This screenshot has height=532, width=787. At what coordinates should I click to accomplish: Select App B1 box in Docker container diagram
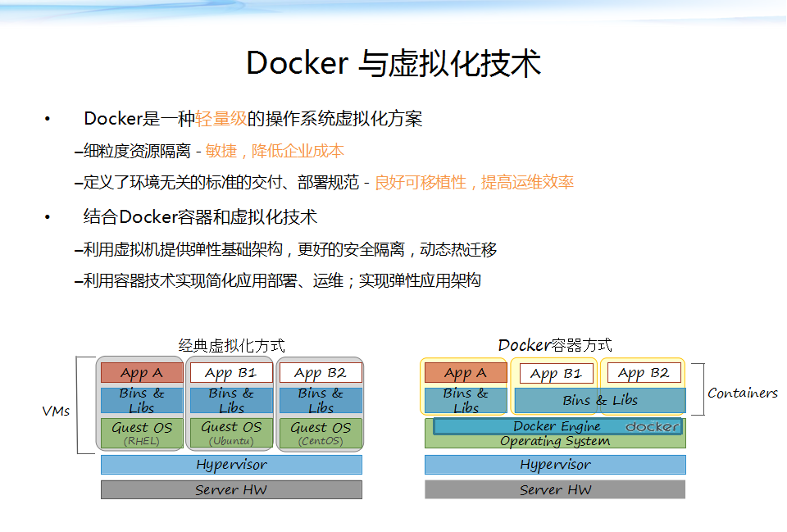tap(556, 374)
